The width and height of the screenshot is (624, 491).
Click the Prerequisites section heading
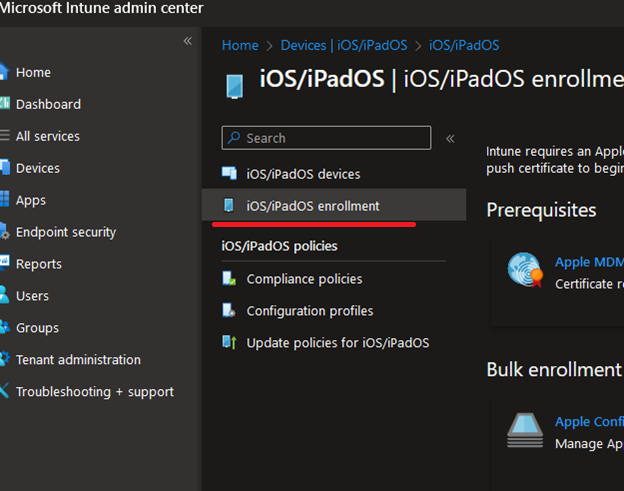541,210
